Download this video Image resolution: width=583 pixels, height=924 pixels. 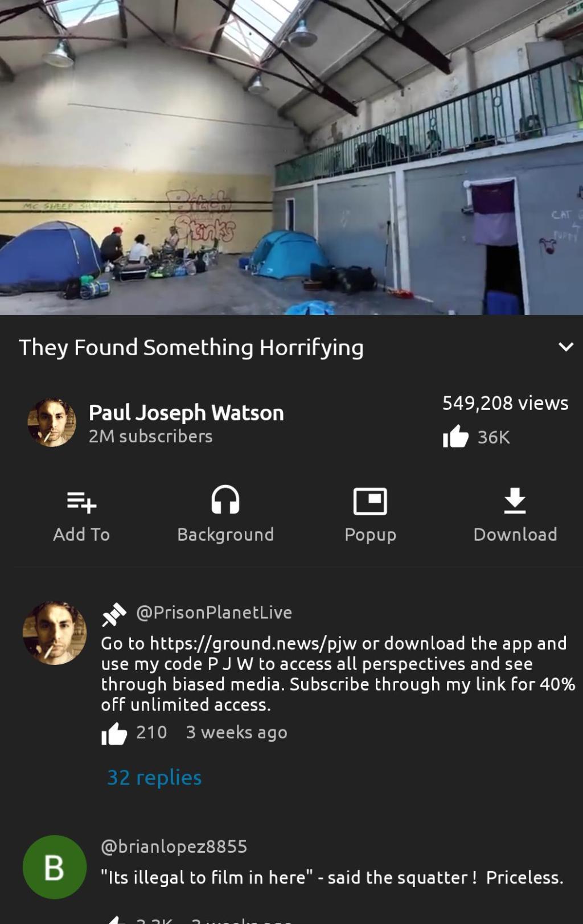click(515, 501)
